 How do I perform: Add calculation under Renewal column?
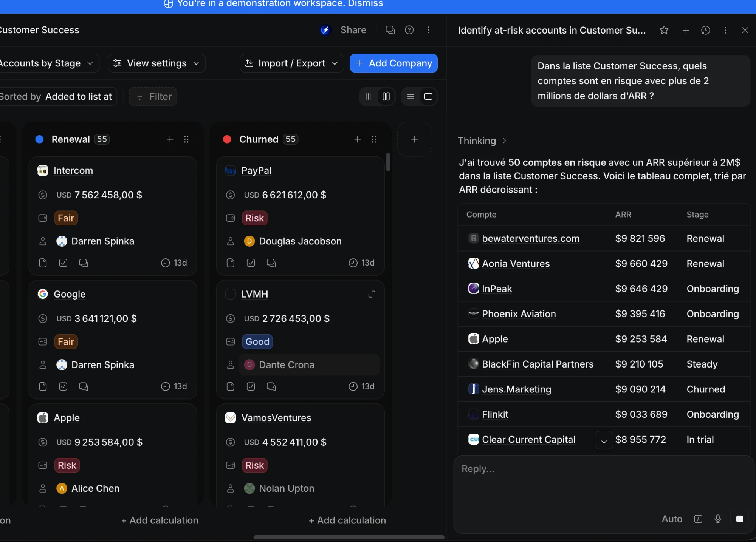(x=160, y=520)
